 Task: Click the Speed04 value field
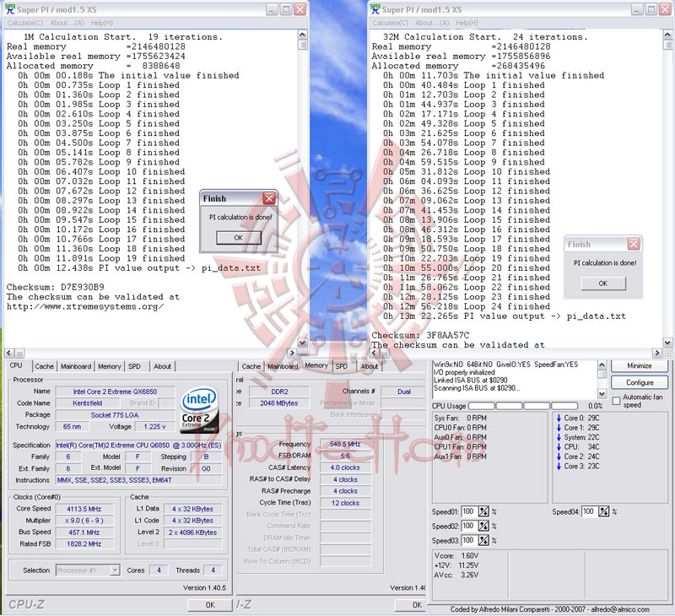[x=590, y=511]
